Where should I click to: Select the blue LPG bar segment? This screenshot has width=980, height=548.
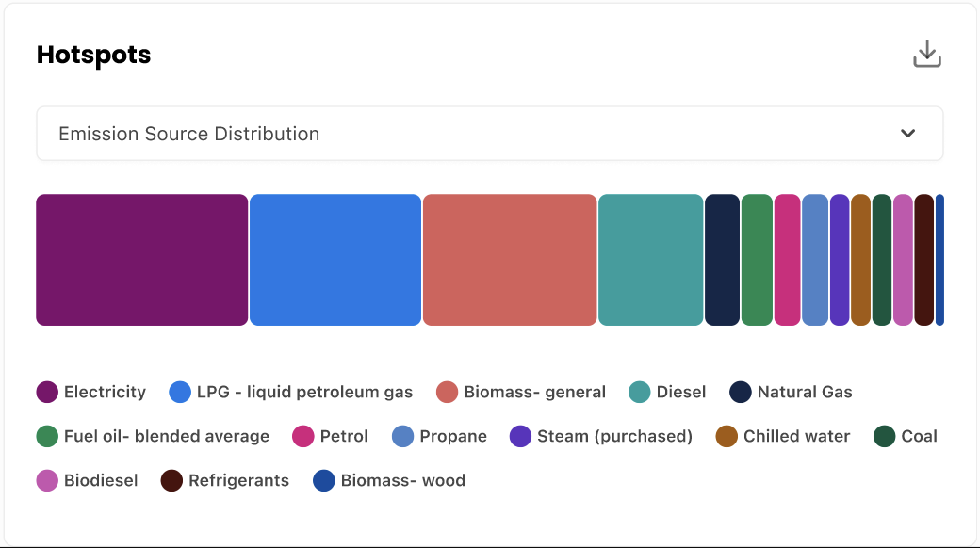335,260
